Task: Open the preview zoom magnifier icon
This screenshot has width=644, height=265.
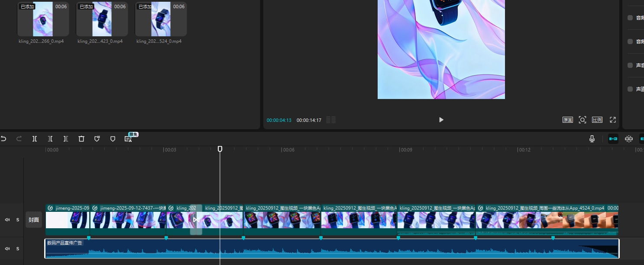Action: pos(583,120)
